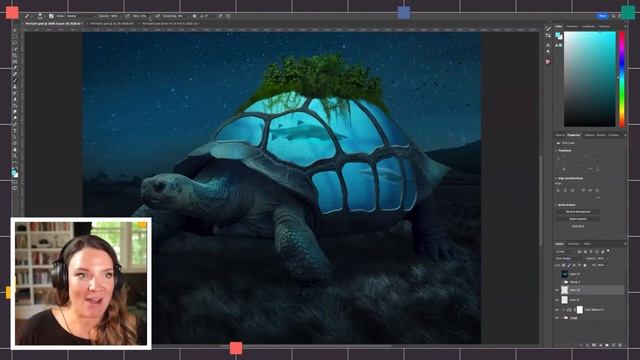Collapse the Align and Distribute section
This screenshot has height=360, width=640.
556,178
